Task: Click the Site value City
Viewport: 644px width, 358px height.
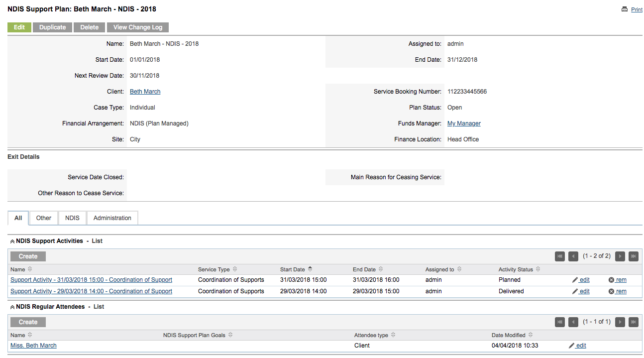Action: [135, 139]
